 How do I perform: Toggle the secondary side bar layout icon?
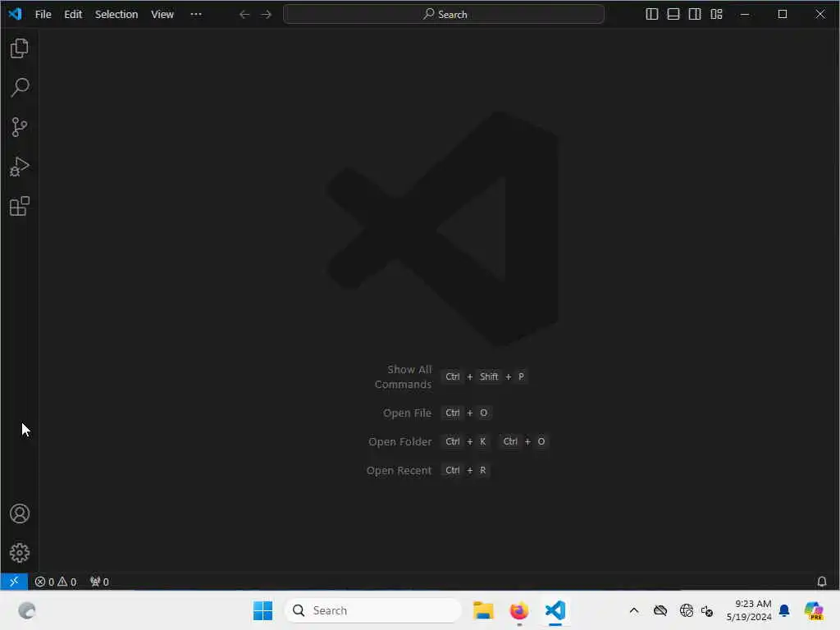[x=695, y=15]
